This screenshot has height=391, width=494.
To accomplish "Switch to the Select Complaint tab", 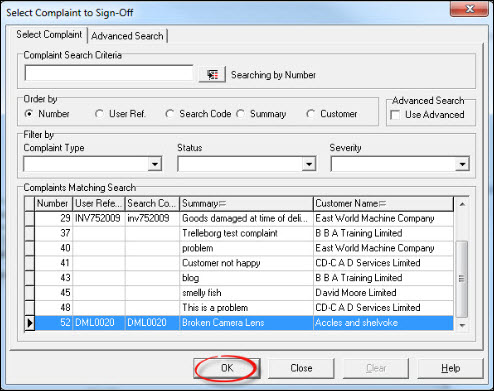I will tap(49, 35).
